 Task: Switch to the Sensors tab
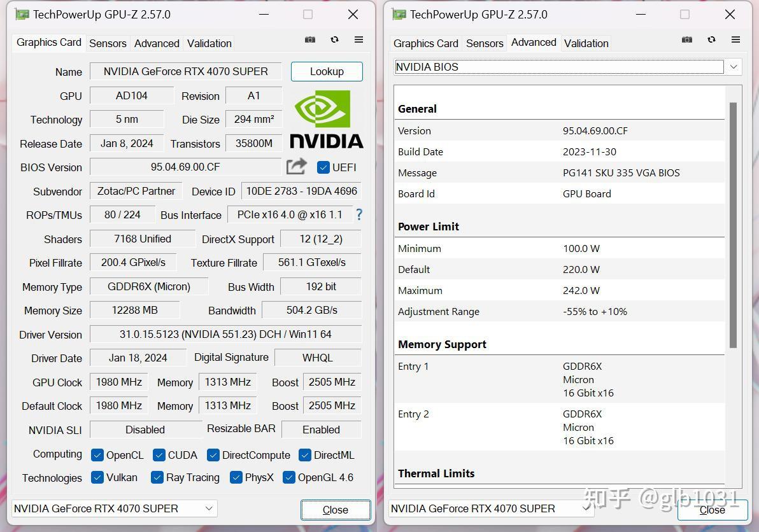(x=108, y=43)
